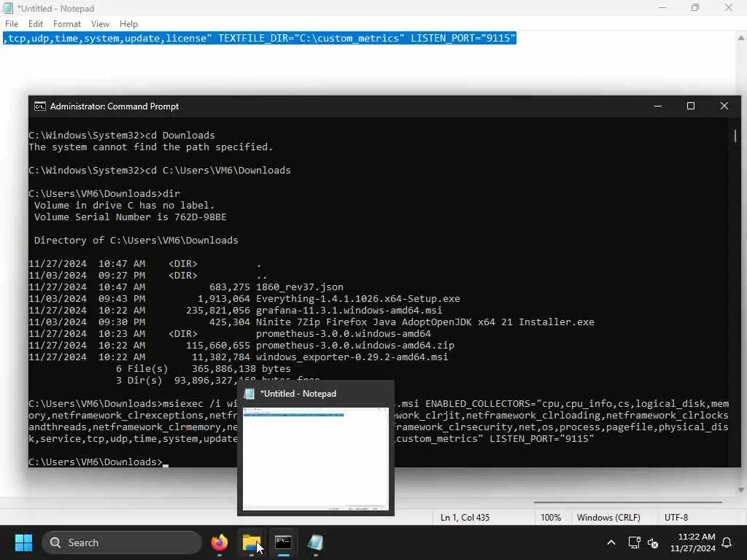Click Notepad's scroll up arrow

tap(741, 38)
